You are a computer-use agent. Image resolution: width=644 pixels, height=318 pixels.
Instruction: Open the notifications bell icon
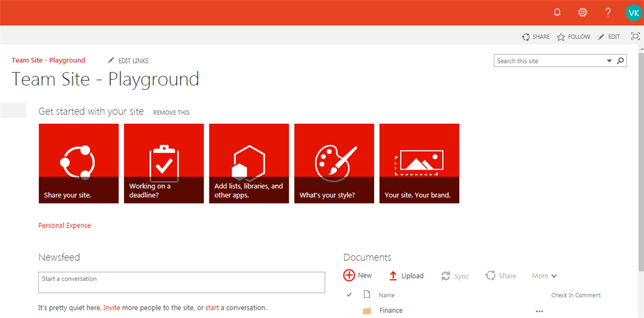[x=557, y=13]
